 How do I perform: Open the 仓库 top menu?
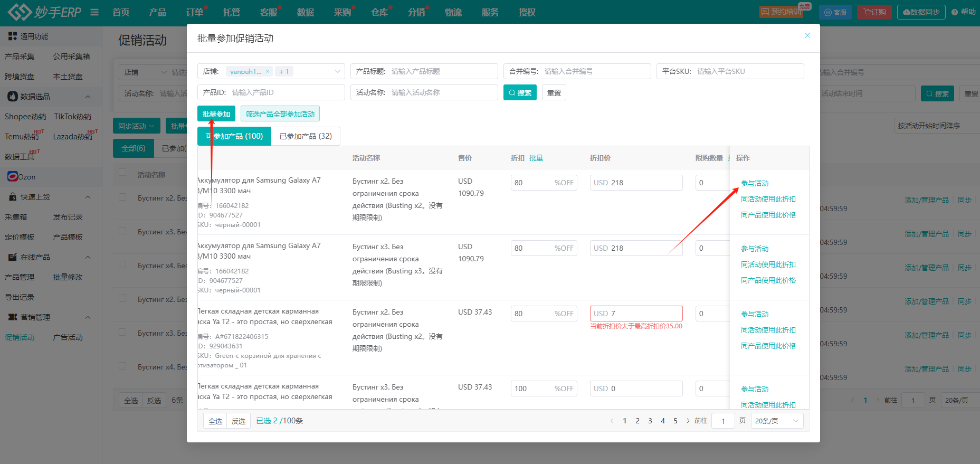(379, 12)
